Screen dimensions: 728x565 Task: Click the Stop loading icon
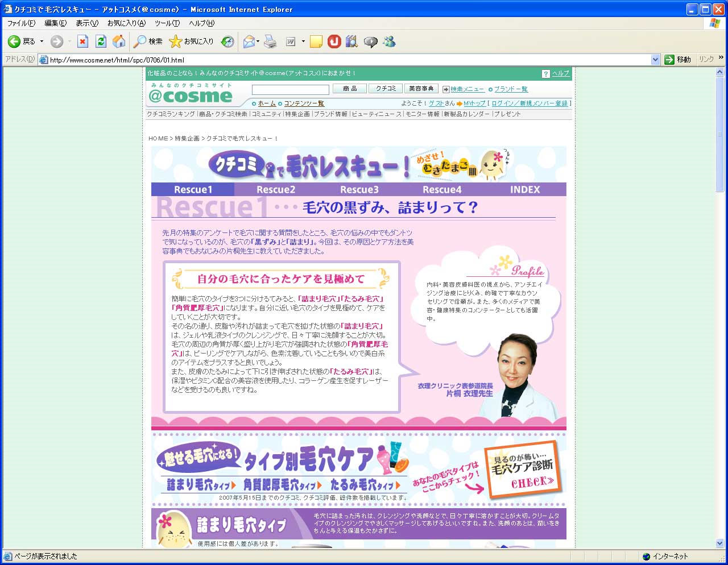coord(83,41)
